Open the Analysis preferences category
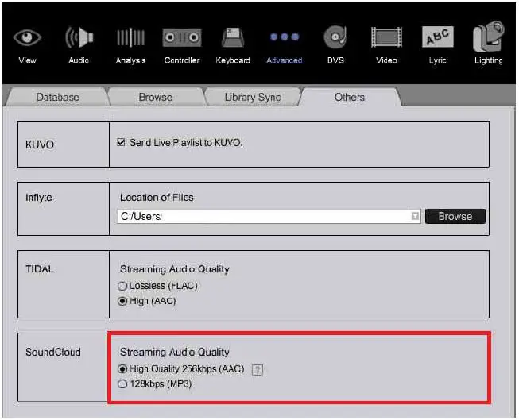Screen dimensions: 519x420 (x=130, y=46)
